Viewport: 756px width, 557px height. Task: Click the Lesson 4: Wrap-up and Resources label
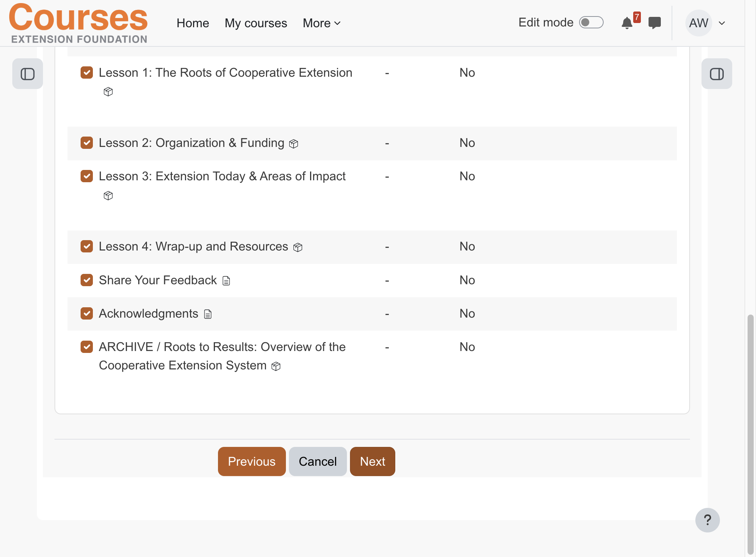[x=193, y=246]
